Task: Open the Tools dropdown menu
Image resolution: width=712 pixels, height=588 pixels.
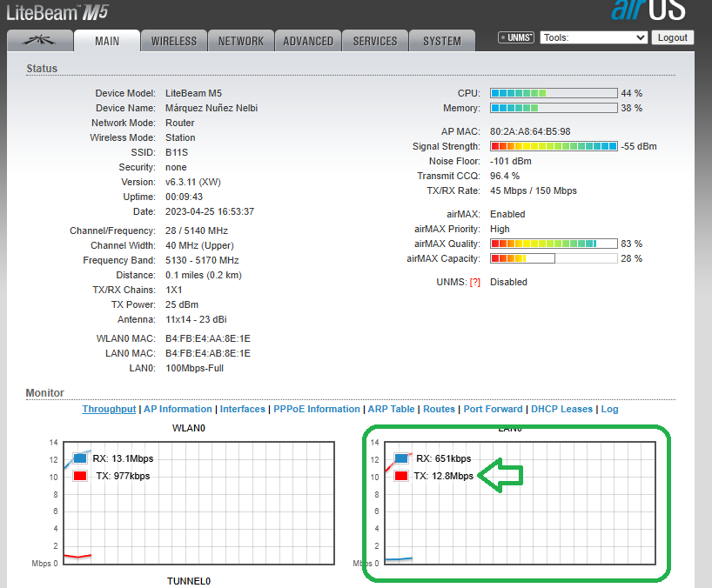Action: (x=594, y=37)
